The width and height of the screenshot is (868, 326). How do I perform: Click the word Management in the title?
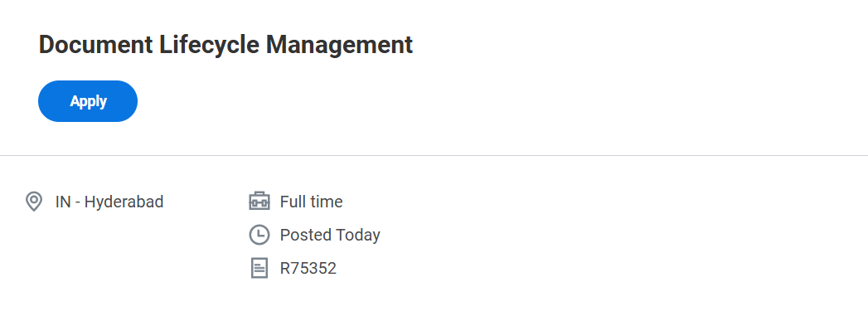(339, 45)
